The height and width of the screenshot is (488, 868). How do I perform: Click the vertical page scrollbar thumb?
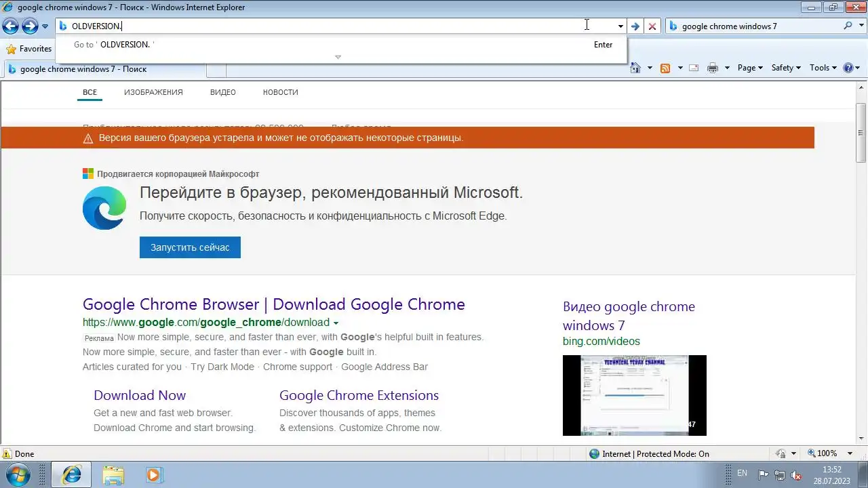(861, 133)
